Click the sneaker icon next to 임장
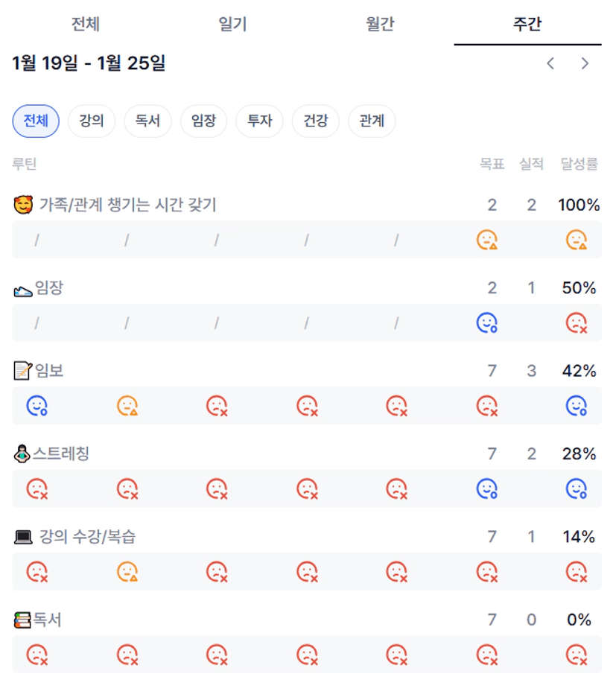Viewport: 616px width, 694px height. click(23, 290)
